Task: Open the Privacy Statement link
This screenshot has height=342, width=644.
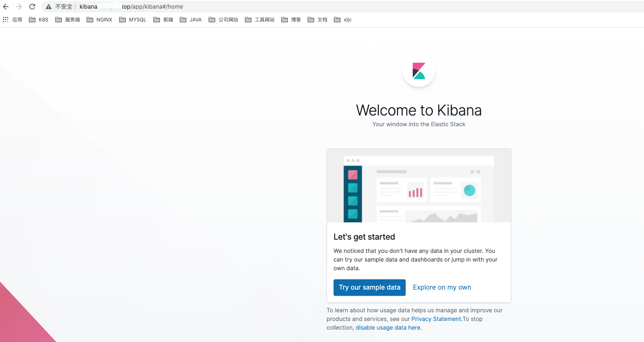Action: [x=436, y=319]
